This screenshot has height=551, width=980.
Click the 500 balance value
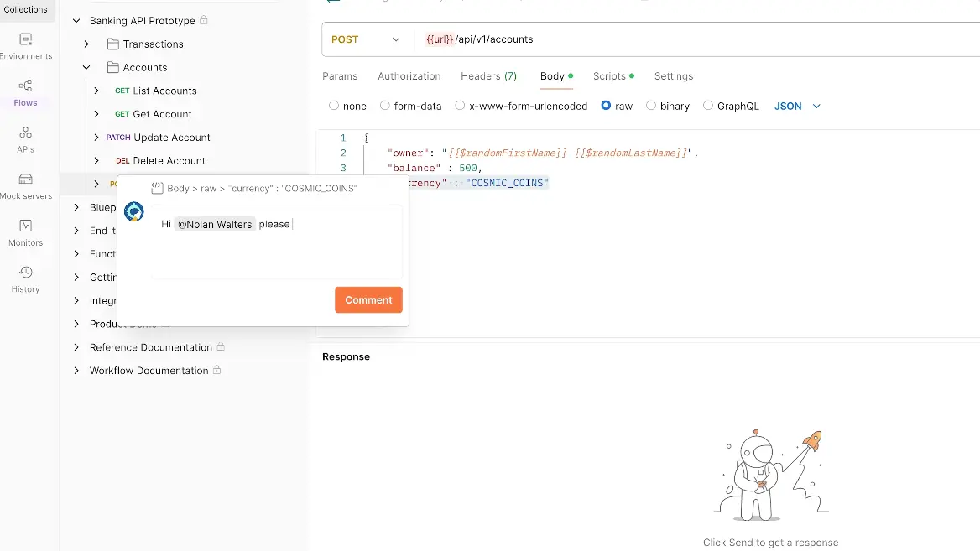click(467, 168)
